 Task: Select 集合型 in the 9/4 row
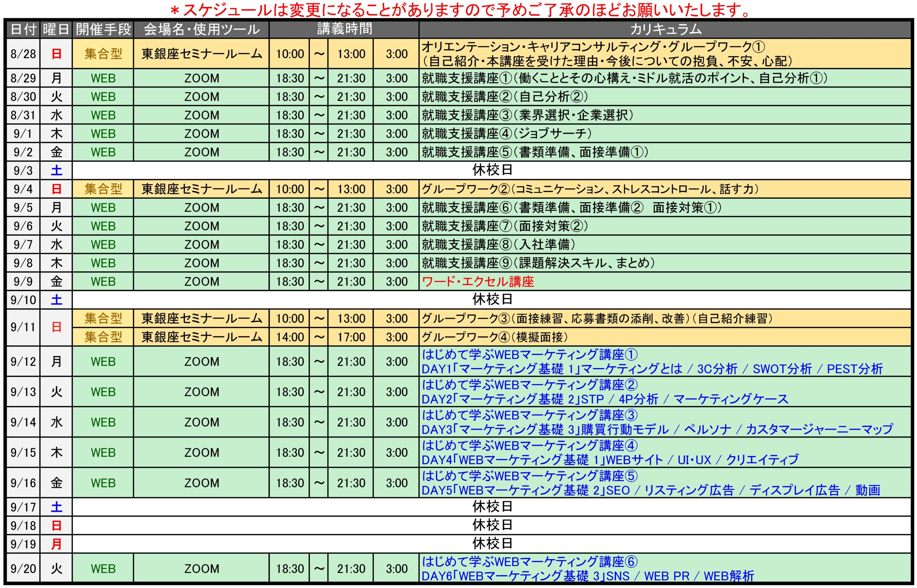point(103,189)
